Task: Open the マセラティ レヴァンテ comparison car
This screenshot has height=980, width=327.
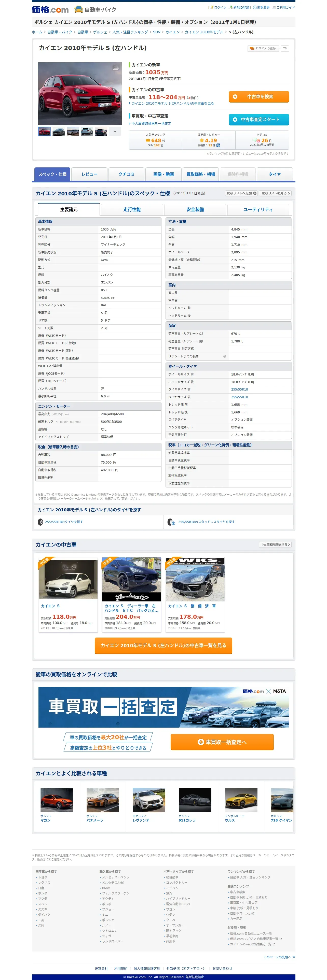Action: [149, 805]
